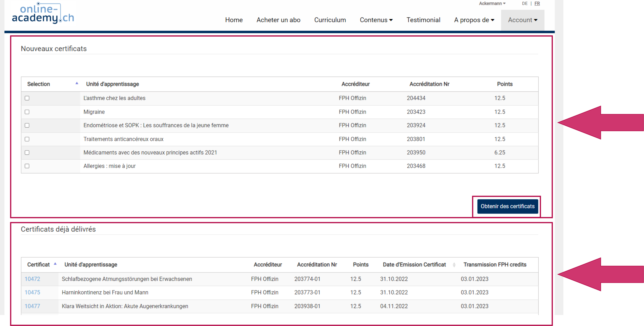Viewport: 644px width, 326px height.
Task: Select the Migraine checkbox
Action: click(x=27, y=112)
